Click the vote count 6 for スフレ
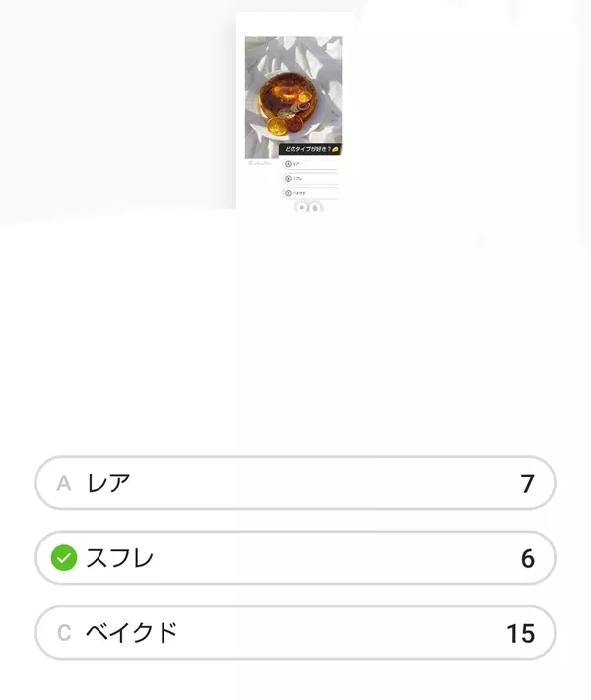Image resolution: width=591 pixels, height=700 pixels. [x=527, y=558]
